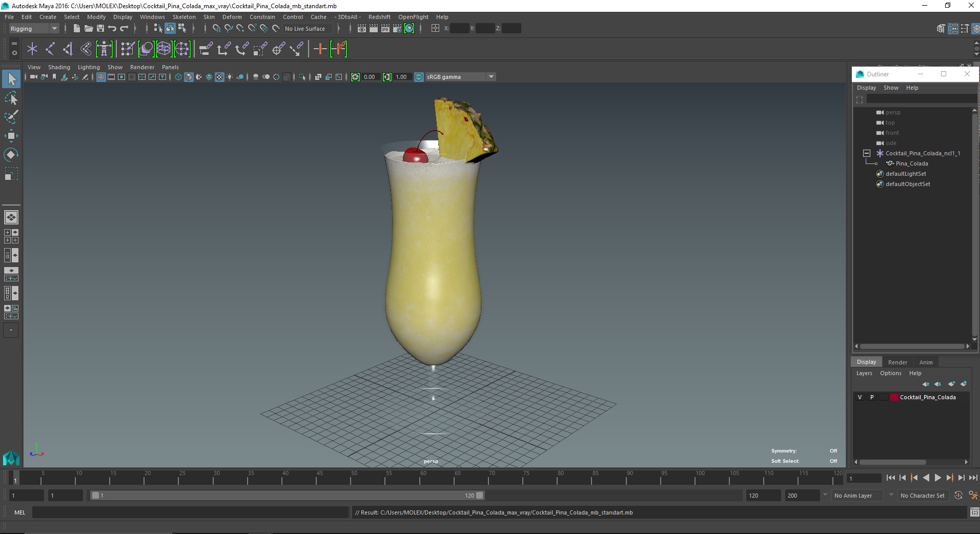
Task: Toggle smooth shade all in viewport
Action: point(189,77)
